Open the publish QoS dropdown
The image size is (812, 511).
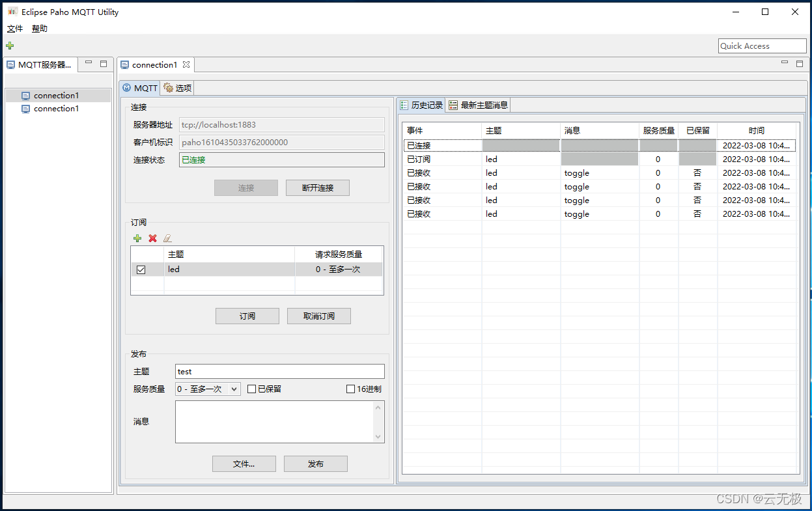pyautogui.click(x=234, y=389)
